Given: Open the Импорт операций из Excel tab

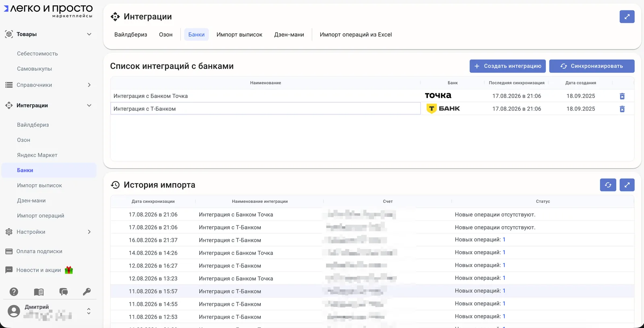Looking at the screenshot, I should (356, 35).
